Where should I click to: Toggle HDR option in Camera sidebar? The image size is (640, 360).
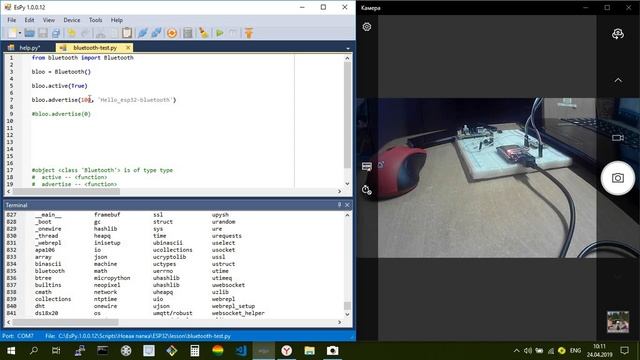pos(367,167)
